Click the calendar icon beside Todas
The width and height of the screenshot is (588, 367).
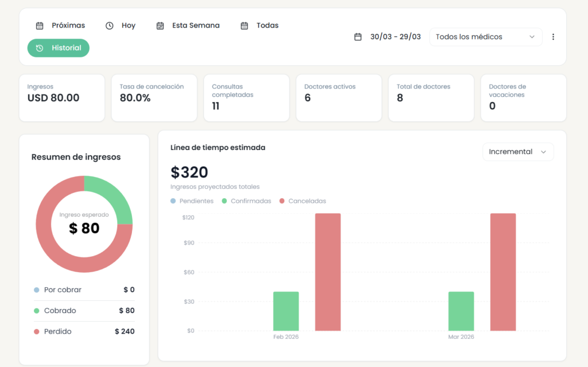(244, 26)
